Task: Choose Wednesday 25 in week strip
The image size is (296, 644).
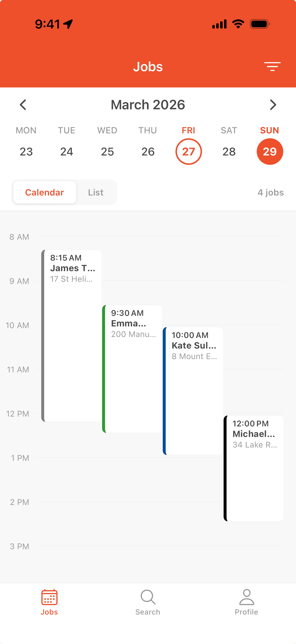Action: tap(108, 152)
